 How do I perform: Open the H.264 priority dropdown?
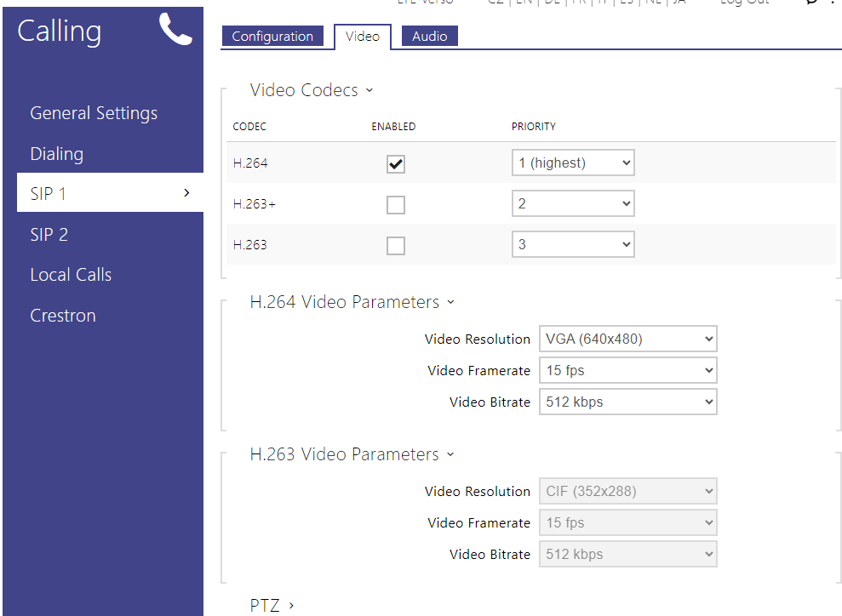(573, 163)
